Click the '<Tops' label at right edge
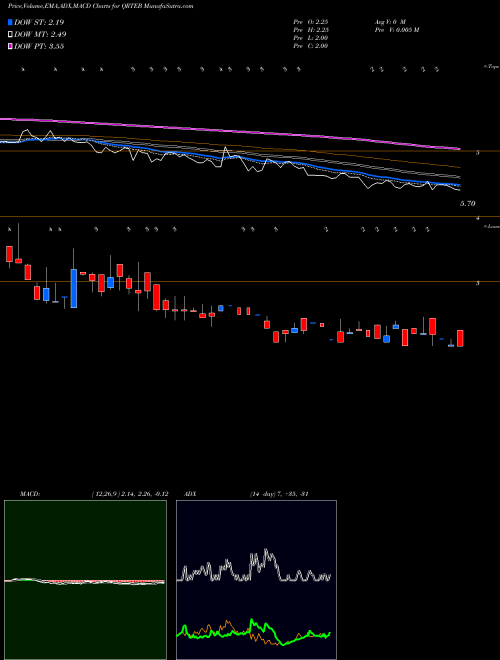500x660 pixels. coord(492,67)
